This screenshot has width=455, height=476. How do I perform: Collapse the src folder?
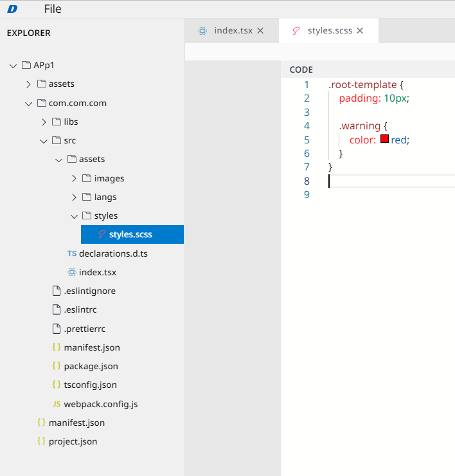click(44, 141)
